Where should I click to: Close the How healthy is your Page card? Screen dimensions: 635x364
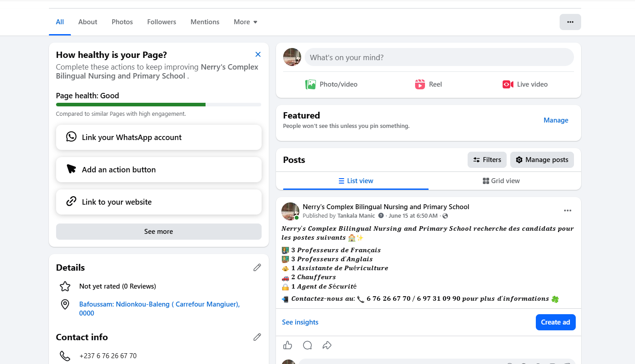pyautogui.click(x=258, y=54)
